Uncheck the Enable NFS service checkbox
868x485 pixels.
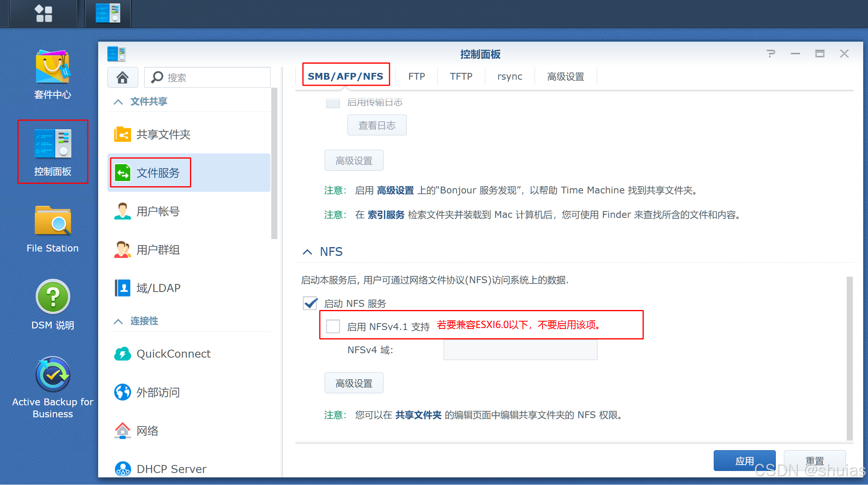coord(310,304)
